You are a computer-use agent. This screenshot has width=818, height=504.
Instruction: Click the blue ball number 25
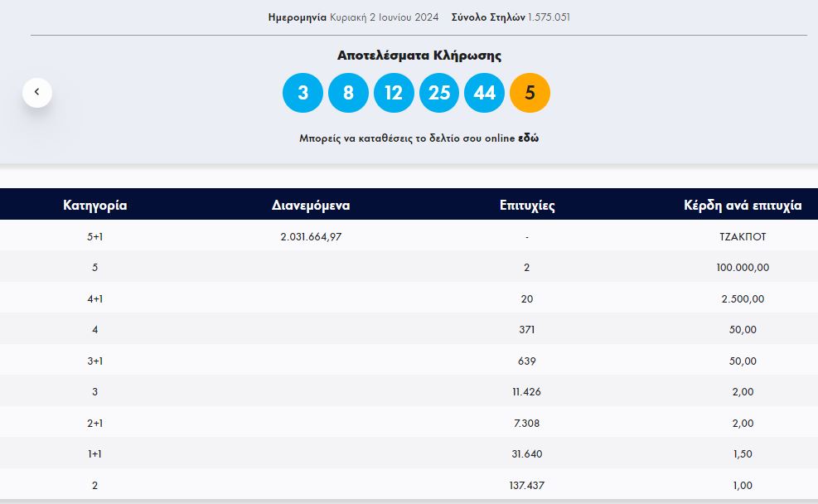[x=439, y=93]
